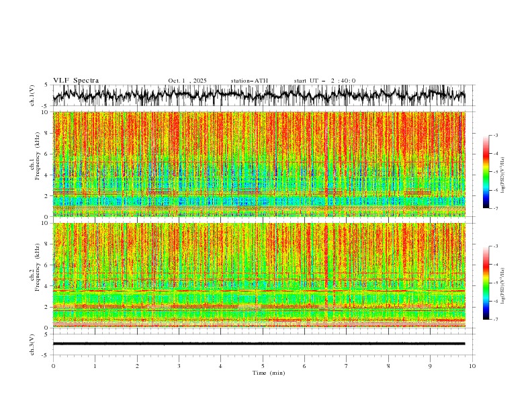Image resolution: width=532 pixels, height=411 pixels.
Task: Click inside the ch.2 spectrogram panel
Action: click(x=259, y=275)
